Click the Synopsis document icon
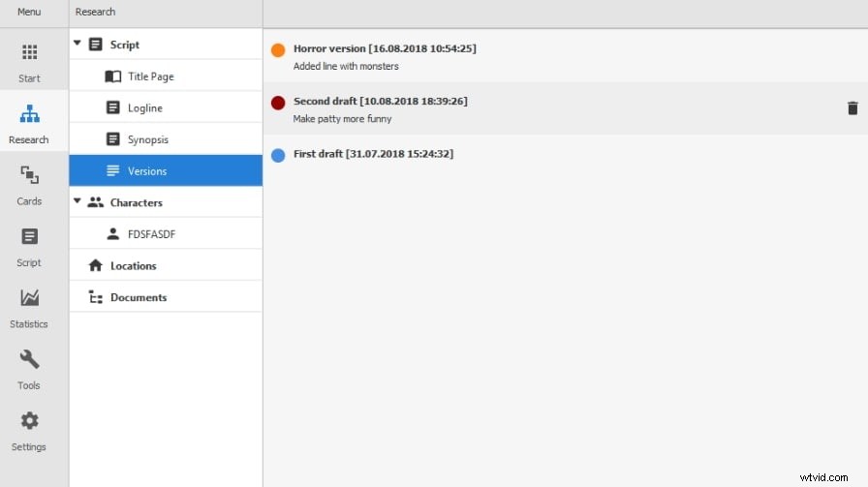The width and height of the screenshot is (868, 487). [113, 138]
